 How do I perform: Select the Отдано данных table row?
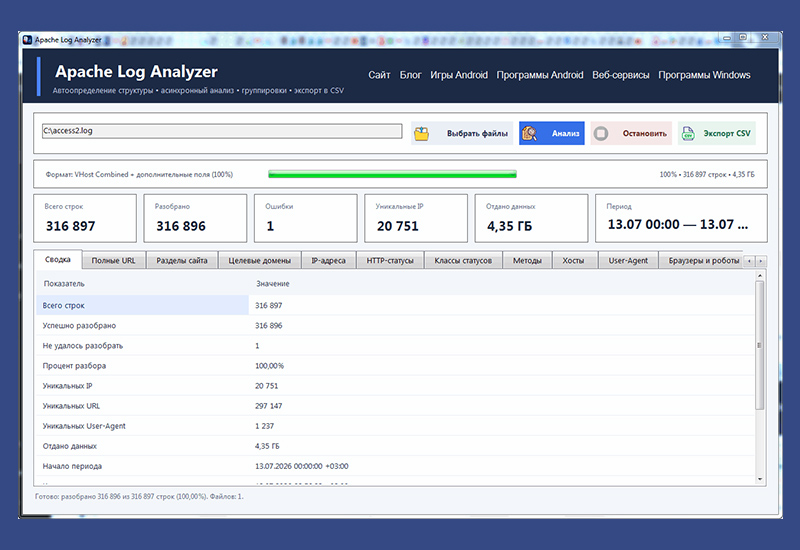395,446
